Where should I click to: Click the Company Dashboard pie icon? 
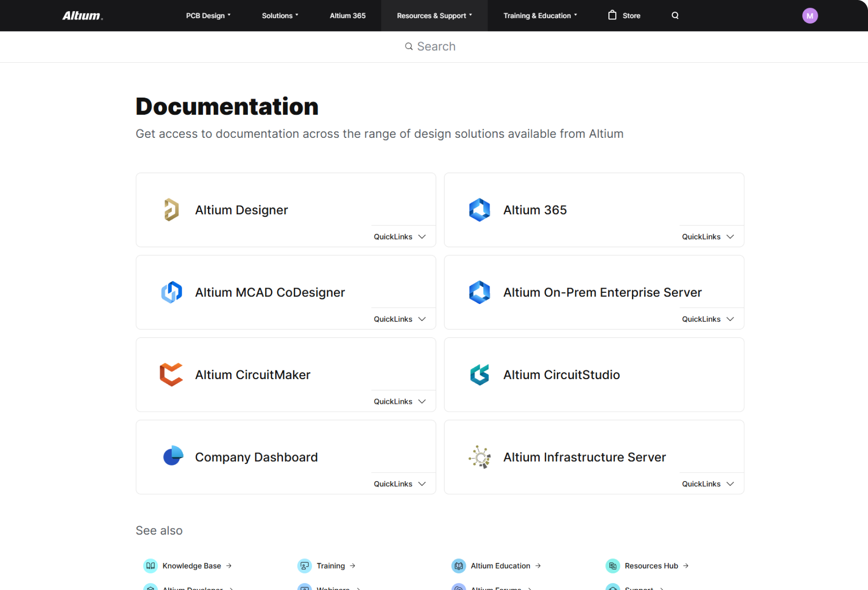173,456
